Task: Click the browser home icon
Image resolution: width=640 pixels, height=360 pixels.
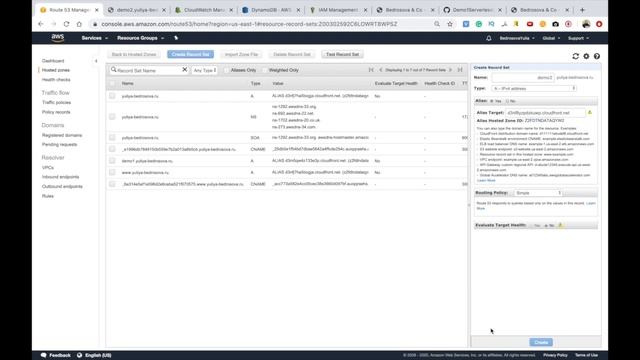Action: [79, 24]
